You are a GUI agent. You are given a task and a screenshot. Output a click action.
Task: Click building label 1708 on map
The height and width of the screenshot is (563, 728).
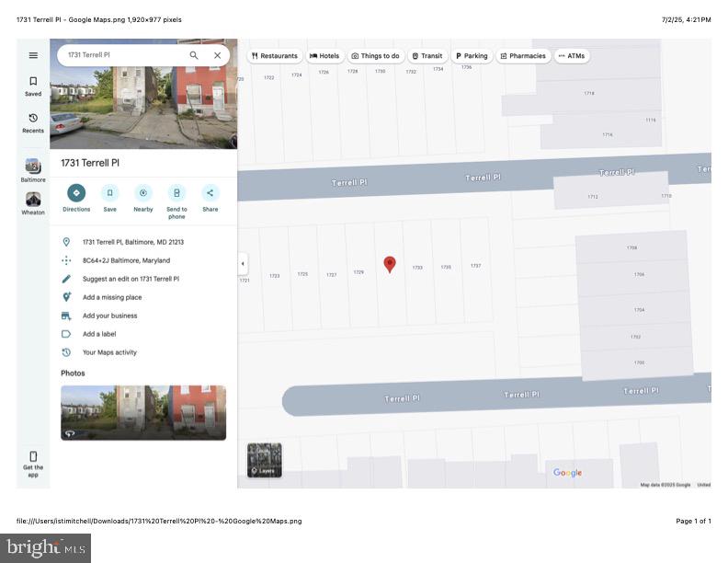631,247
